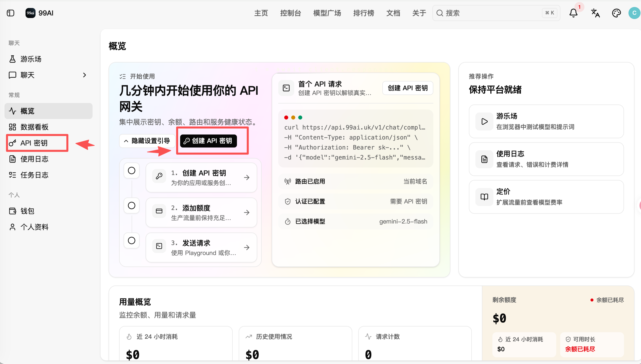Open step 3 发送请求 card

coord(201,247)
